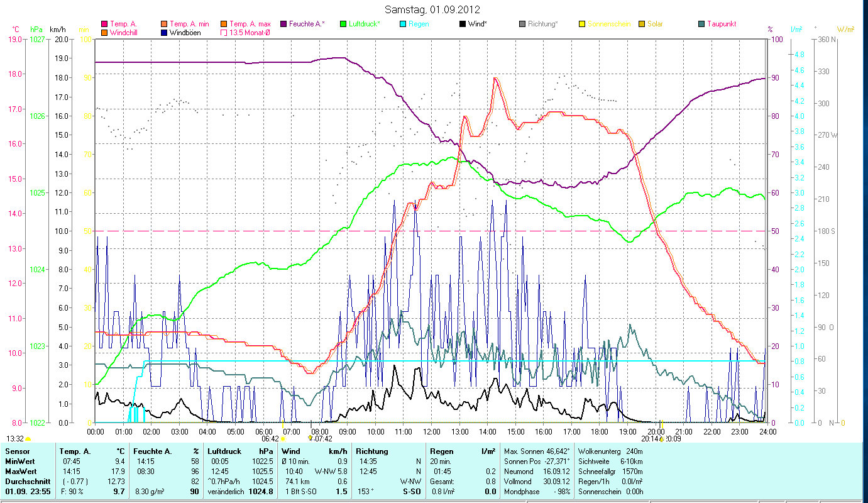Click the Temp. A. min legend label
Viewport: 868px width, 503px height.
click(x=190, y=24)
